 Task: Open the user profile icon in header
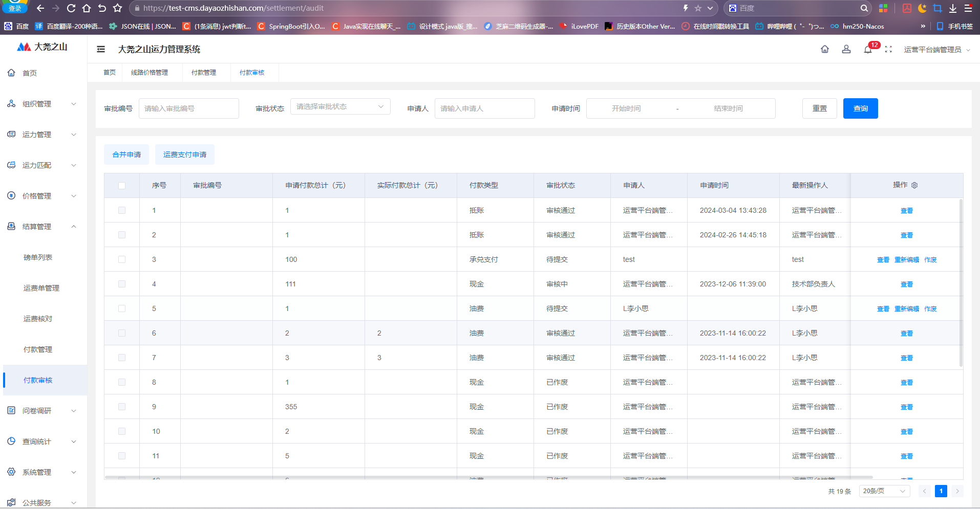point(846,49)
